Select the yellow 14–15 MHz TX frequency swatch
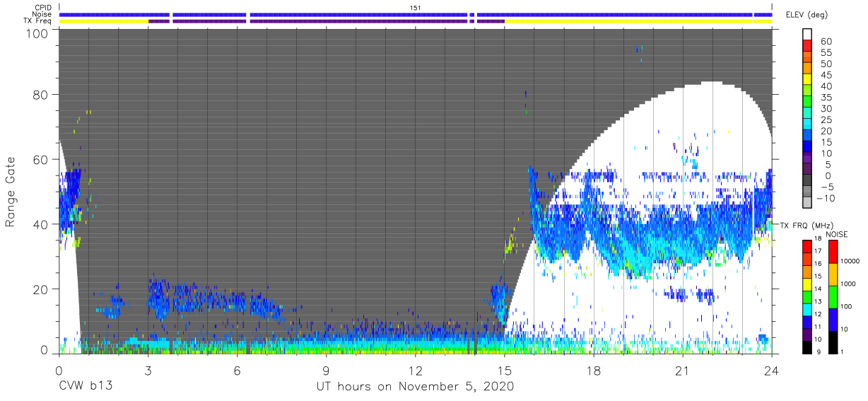The height and width of the screenshot is (401, 868). (807, 283)
